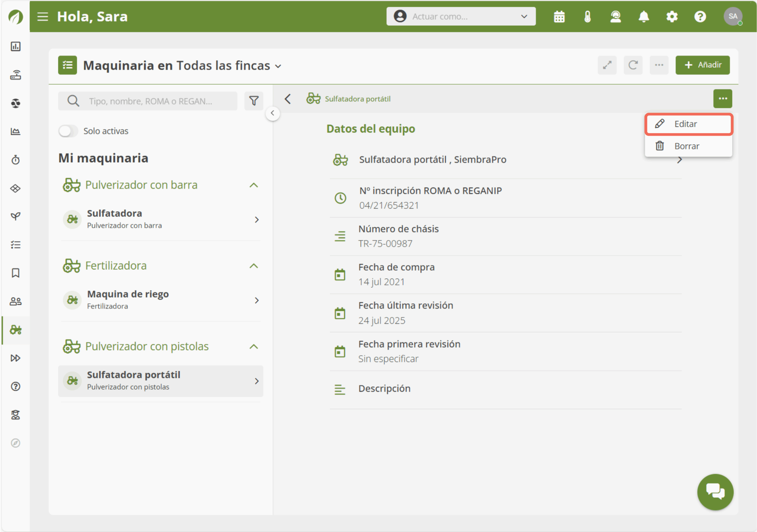
Task: Click the thermometer icon in top bar
Action: pyautogui.click(x=588, y=17)
